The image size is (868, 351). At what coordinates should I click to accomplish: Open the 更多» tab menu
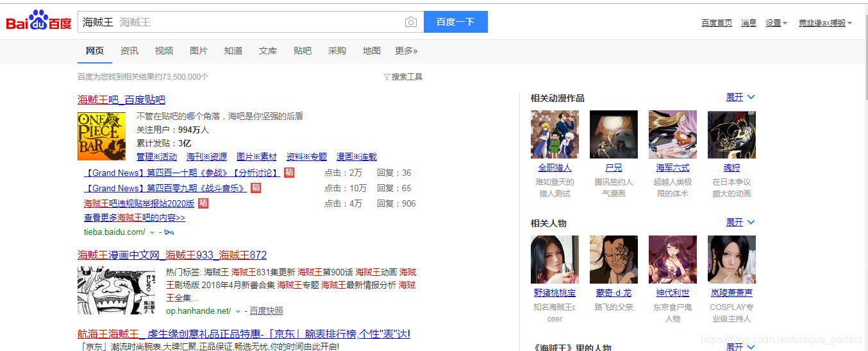coord(406,51)
